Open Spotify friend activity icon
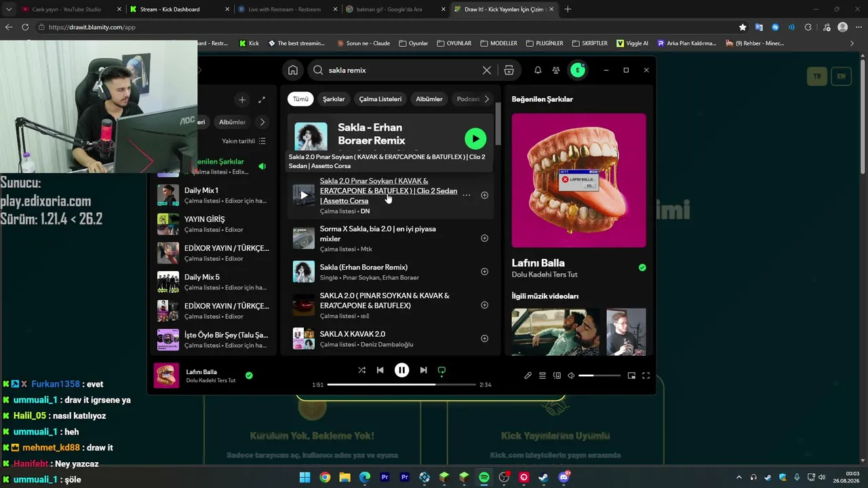Image resolution: width=868 pixels, height=488 pixels. tap(556, 70)
